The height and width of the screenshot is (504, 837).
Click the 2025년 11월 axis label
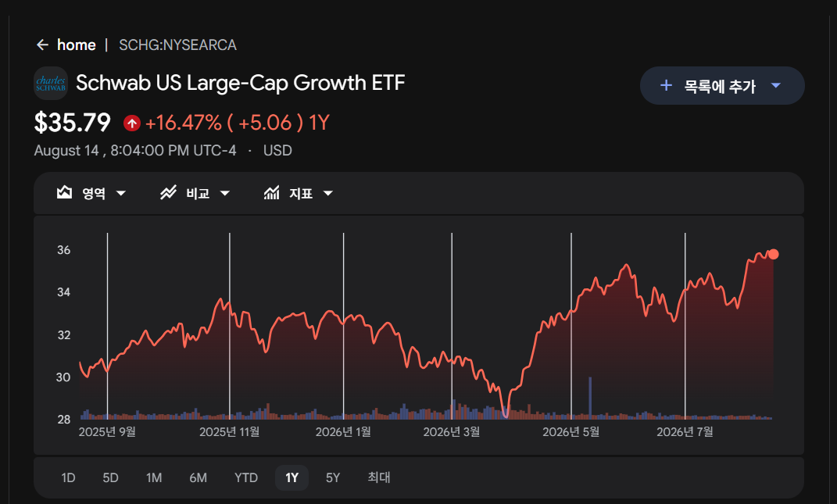230,432
